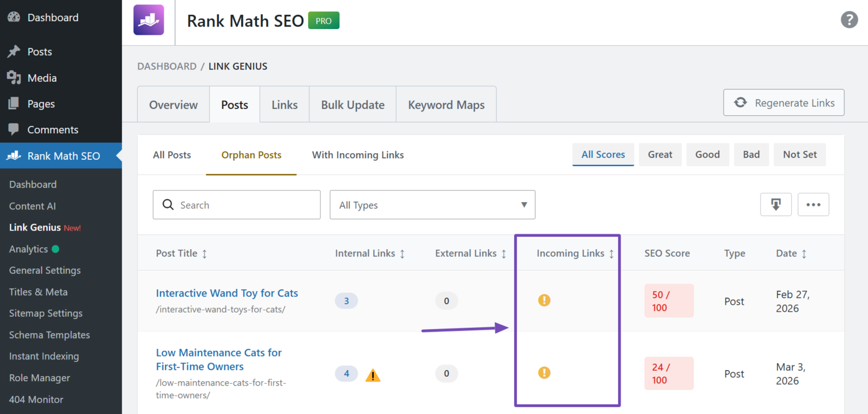Screen dimensions: 868x414
Task: Open Schema Templates in sidebar
Action: [x=50, y=335]
